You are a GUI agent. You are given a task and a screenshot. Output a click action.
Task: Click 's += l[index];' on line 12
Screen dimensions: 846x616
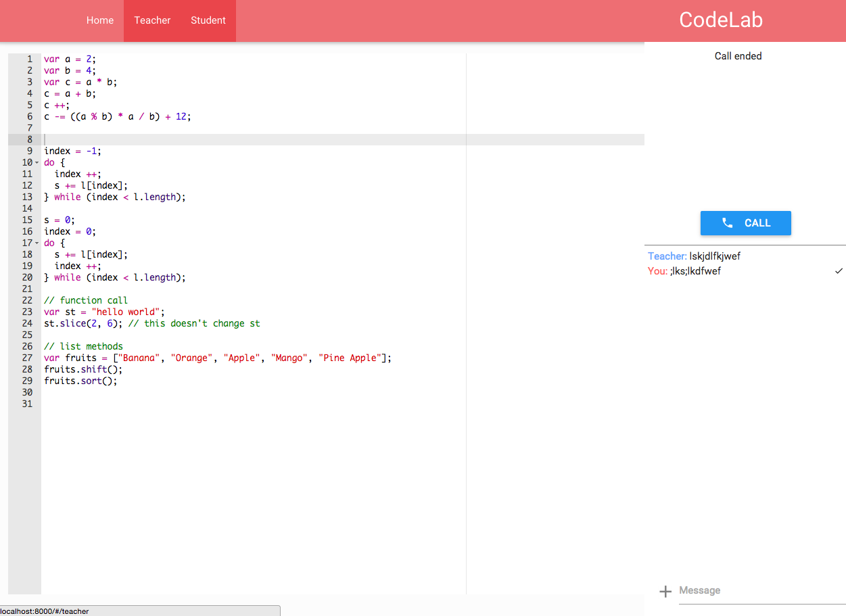tap(91, 186)
